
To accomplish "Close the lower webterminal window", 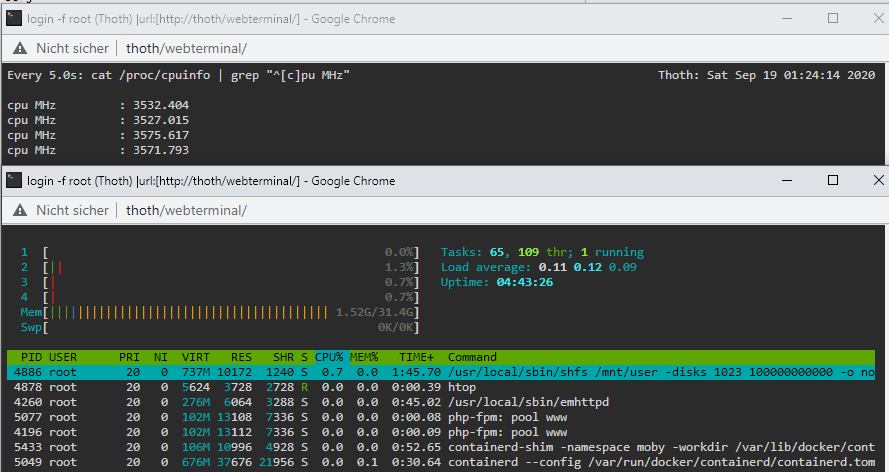I will point(879,180).
